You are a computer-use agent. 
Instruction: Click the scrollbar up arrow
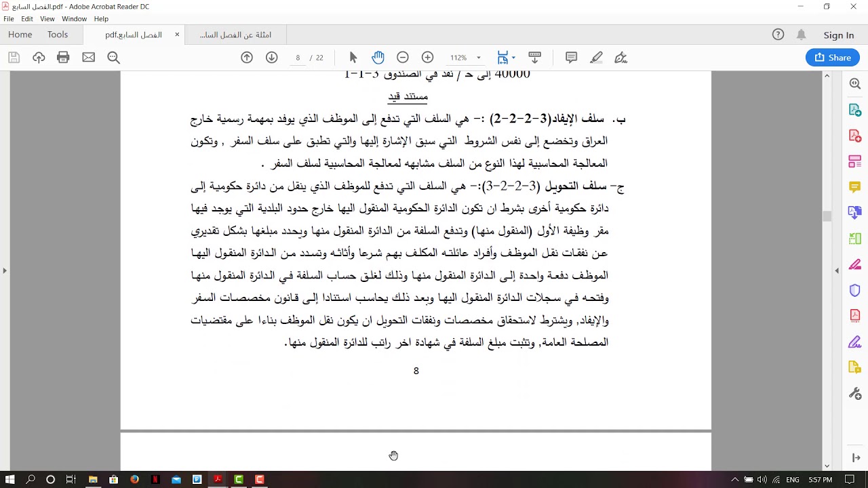827,75
